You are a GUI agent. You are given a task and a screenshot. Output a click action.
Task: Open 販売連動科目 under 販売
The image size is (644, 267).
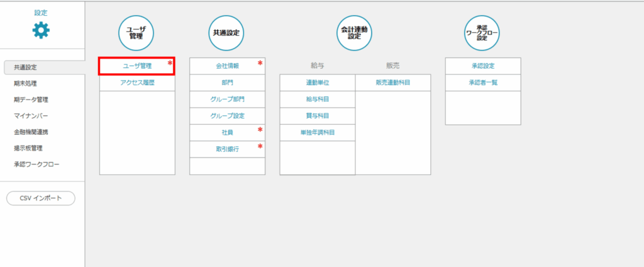393,82
